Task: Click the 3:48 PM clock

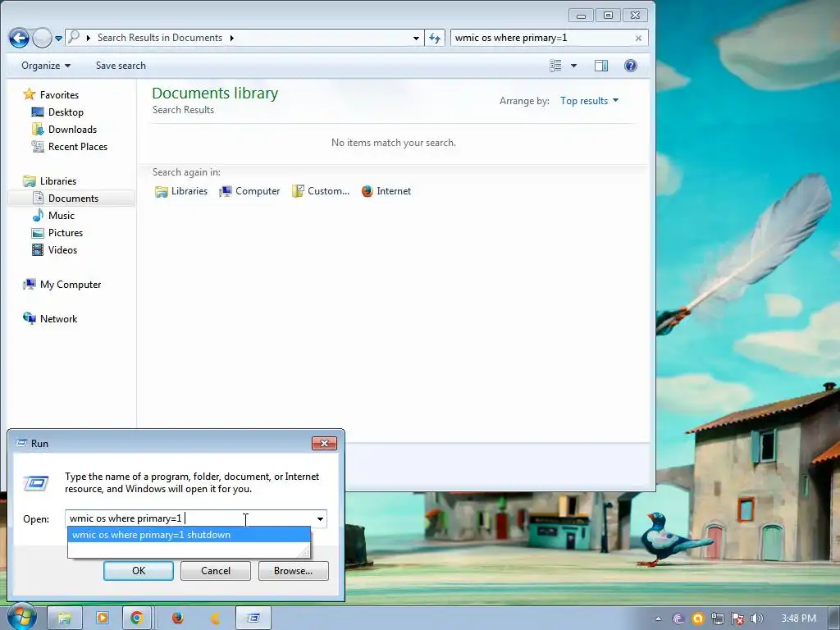Action: (798, 619)
